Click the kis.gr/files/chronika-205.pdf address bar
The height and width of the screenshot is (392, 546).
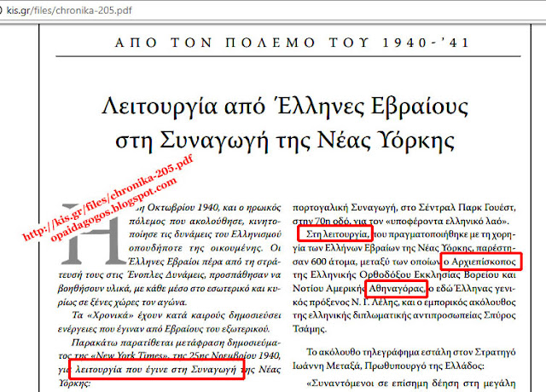[x=68, y=10]
